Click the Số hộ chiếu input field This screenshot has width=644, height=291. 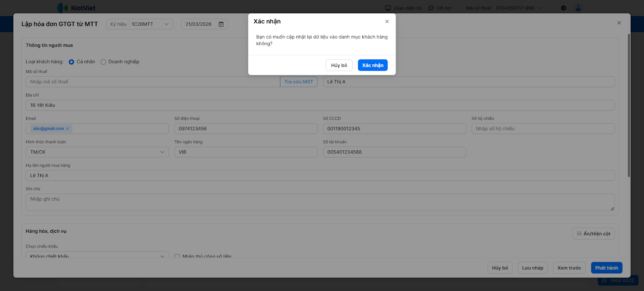543,129
